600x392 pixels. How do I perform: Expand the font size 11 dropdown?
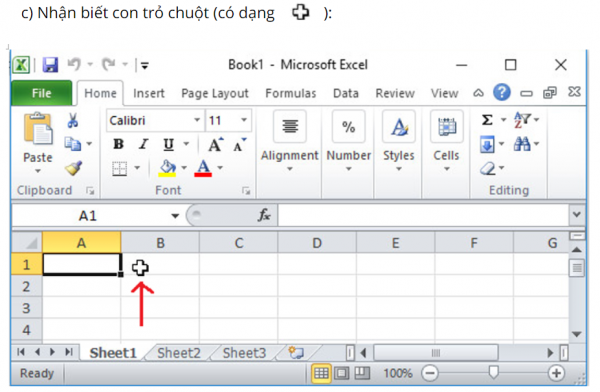[x=244, y=120]
